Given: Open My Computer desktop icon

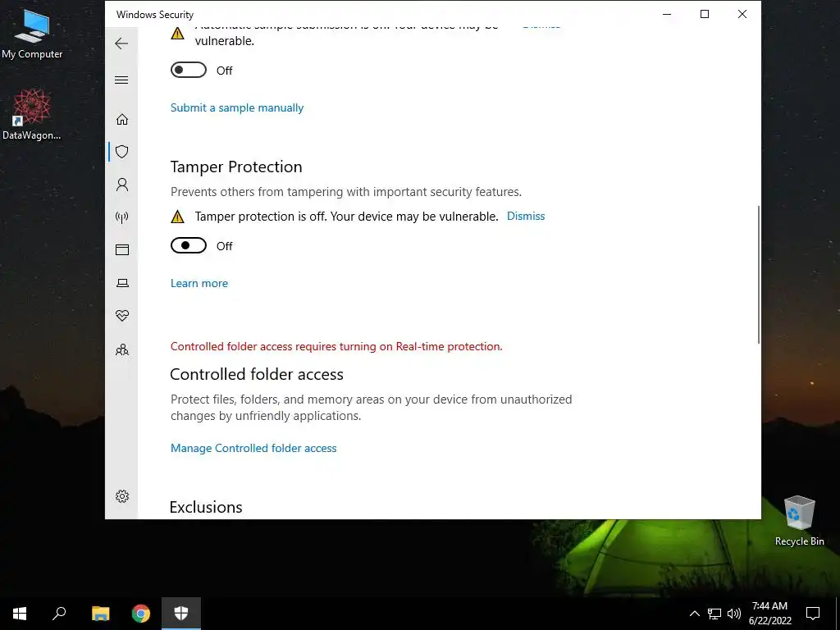Looking at the screenshot, I should tap(32, 34).
